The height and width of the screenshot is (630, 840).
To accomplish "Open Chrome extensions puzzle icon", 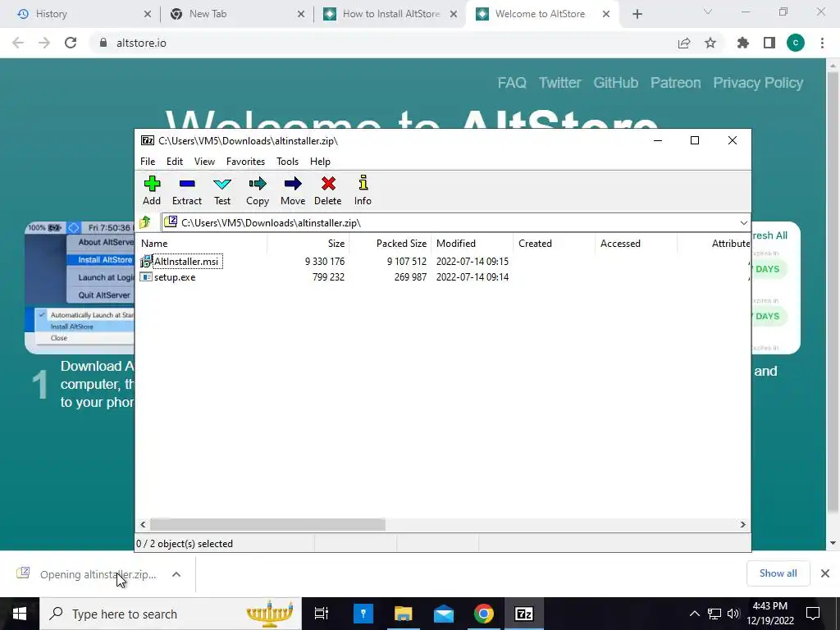I will (743, 43).
